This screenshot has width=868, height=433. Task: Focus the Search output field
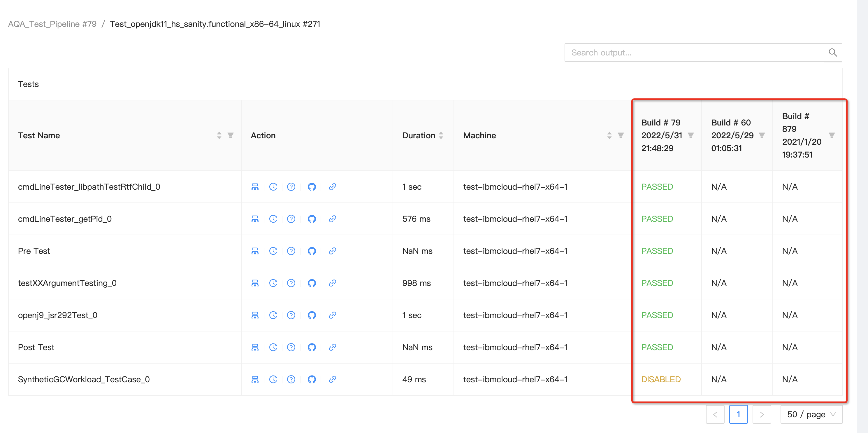(x=694, y=53)
